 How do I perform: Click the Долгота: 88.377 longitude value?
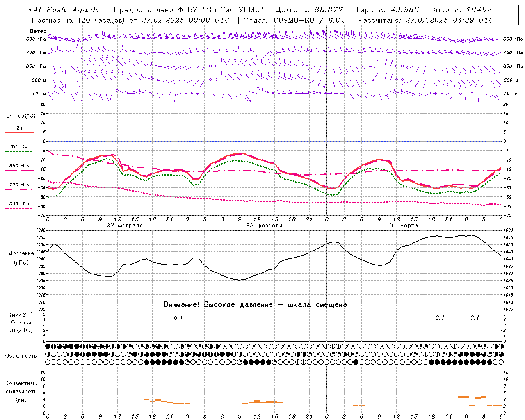[310, 10]
